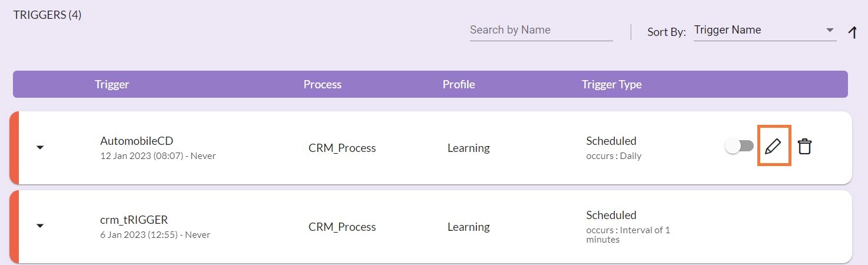Click the trash delete icon for AutomobileCD

pos(804,146)
